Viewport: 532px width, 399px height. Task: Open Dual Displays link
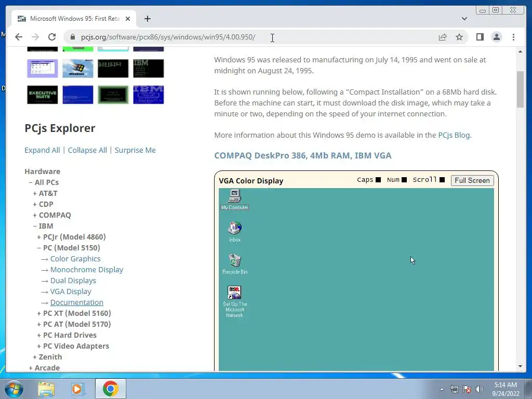73,280
